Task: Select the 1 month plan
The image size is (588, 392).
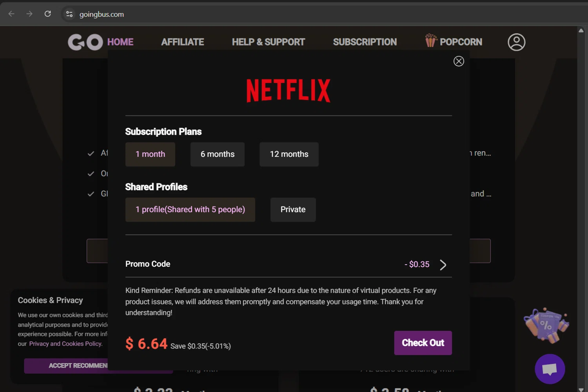Action: [x=150, y=154]
